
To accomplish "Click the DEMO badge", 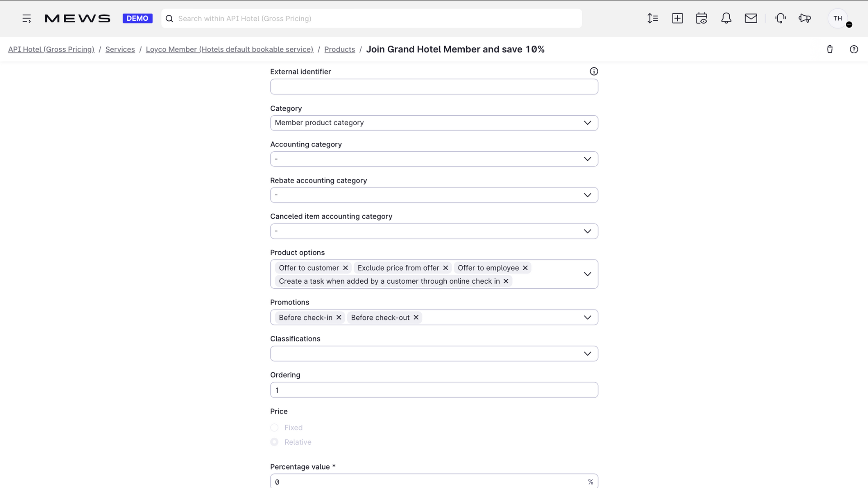I will click(x=137, y=19).
